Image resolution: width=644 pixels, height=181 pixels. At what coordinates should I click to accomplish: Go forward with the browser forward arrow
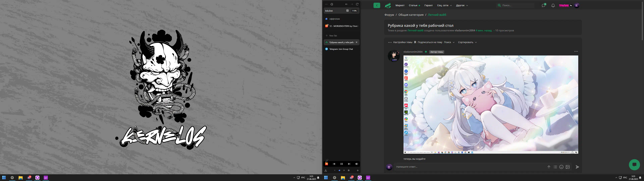352,4
